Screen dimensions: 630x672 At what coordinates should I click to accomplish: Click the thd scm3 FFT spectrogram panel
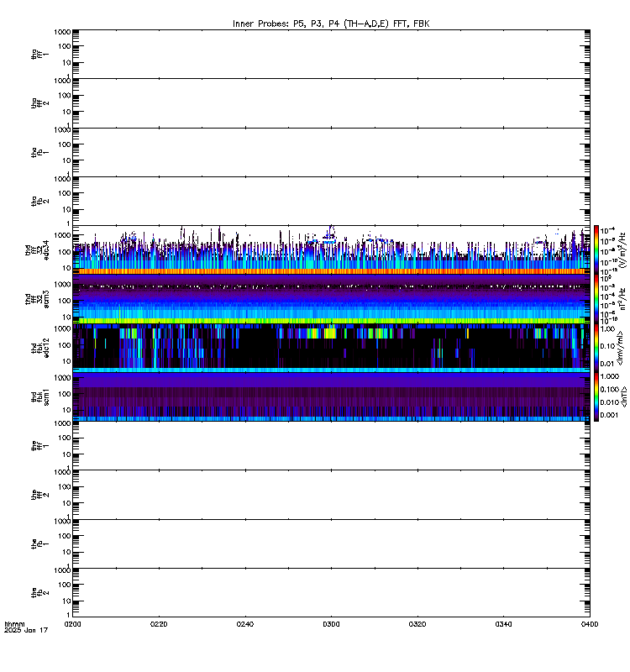(x=331, y=299)
